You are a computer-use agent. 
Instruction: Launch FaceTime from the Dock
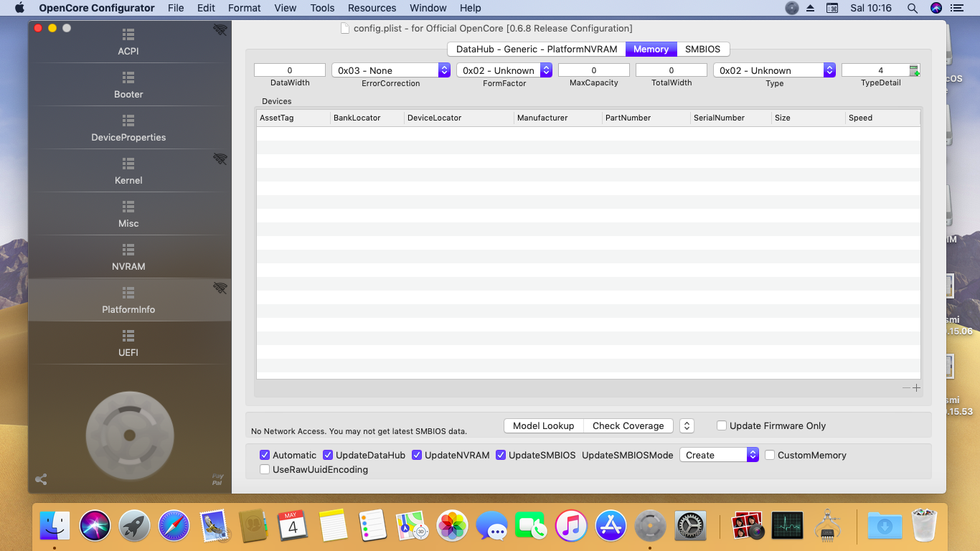(532, 526)
